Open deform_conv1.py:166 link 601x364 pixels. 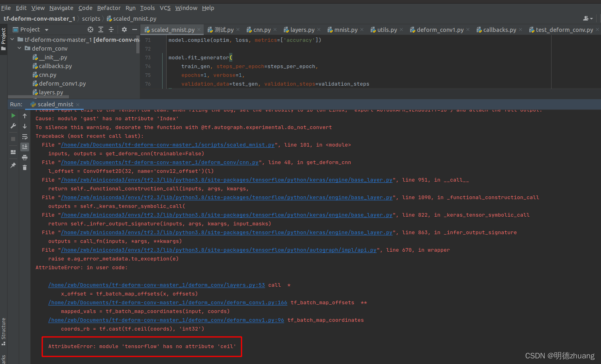point(168,303)
